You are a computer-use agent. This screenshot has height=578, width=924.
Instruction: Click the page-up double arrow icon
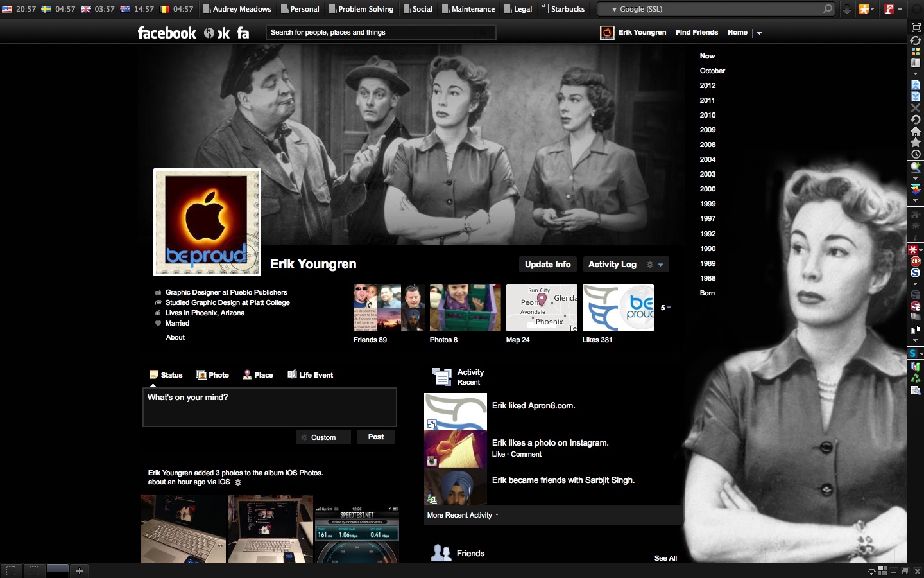click(x=916, y=85)
